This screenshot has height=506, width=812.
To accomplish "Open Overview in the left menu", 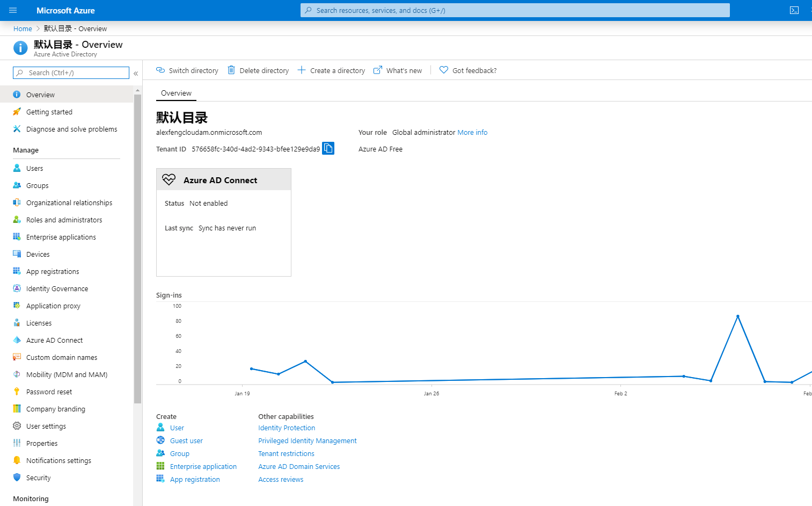I will coord(67,95).
